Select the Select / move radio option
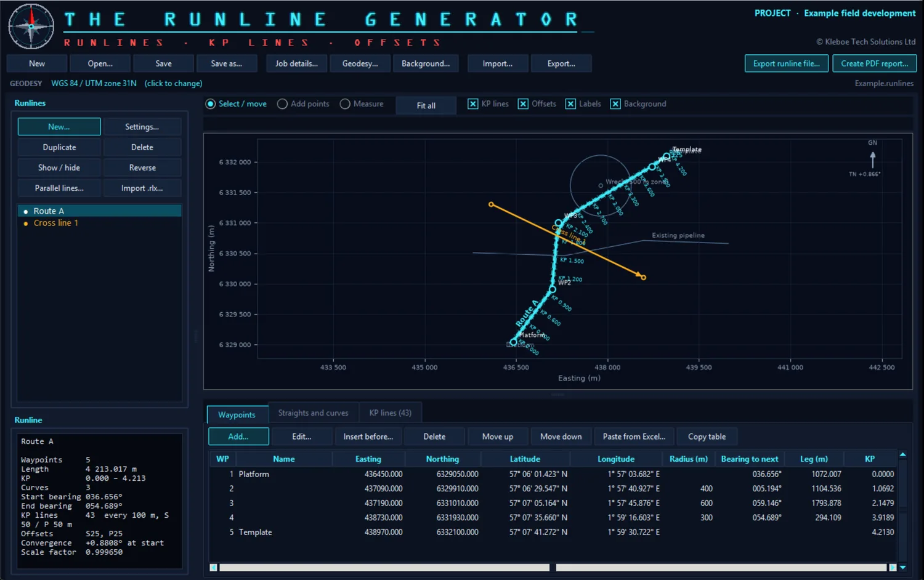The image size is (924, 580). click(x=211, y=104)
